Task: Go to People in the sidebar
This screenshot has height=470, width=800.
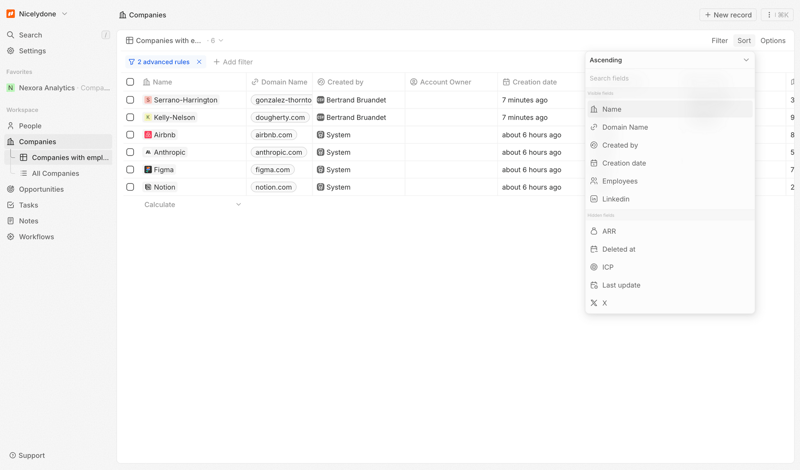Action: click(58, 126)
